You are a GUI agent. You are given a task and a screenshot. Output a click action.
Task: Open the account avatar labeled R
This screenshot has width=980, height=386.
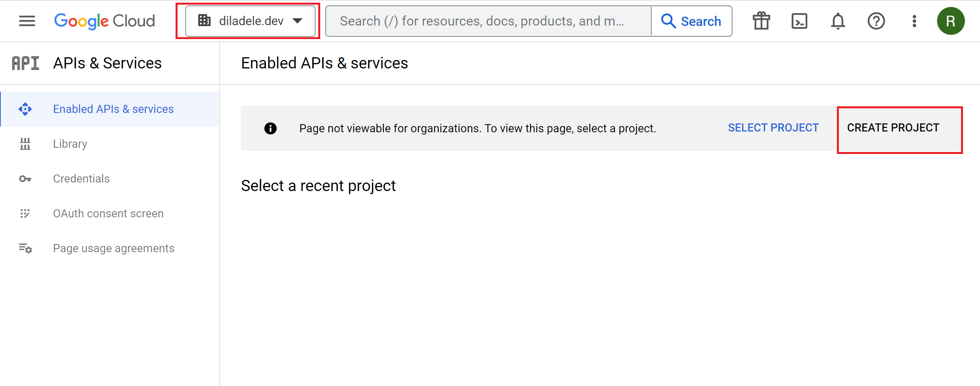[x=951, y=21]
